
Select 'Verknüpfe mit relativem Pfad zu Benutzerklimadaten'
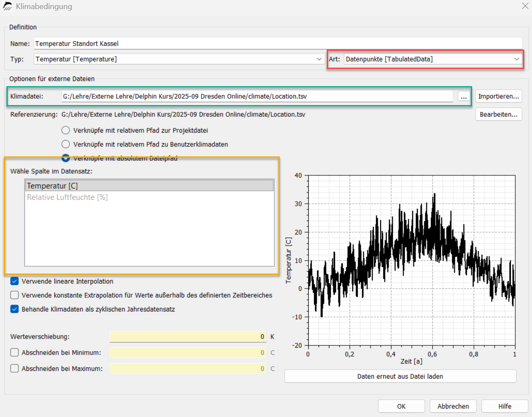point(66,144)
